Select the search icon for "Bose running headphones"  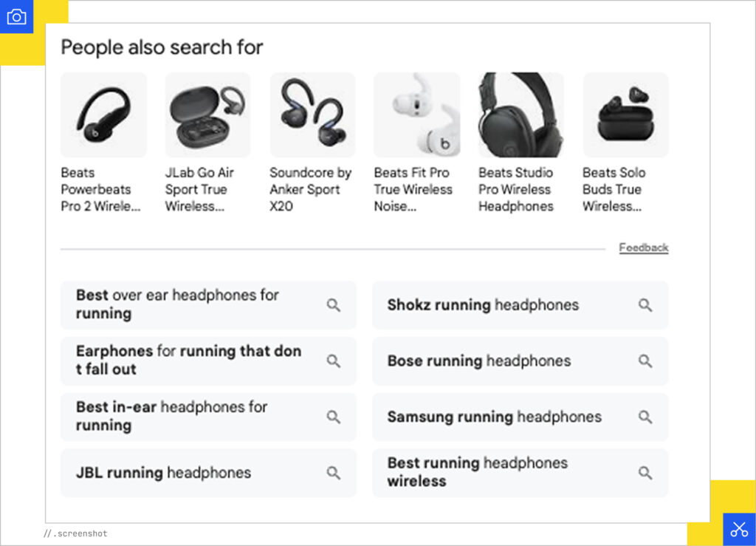(x=646, y=361)
